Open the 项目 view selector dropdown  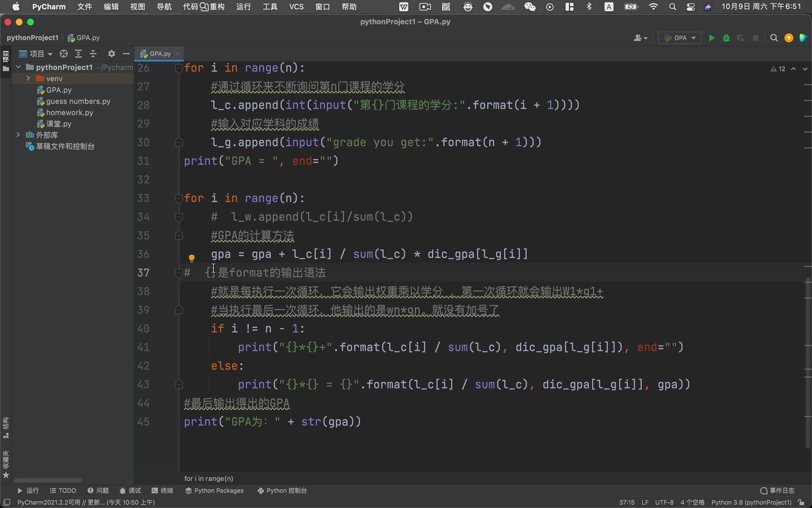tap(36, 54)
